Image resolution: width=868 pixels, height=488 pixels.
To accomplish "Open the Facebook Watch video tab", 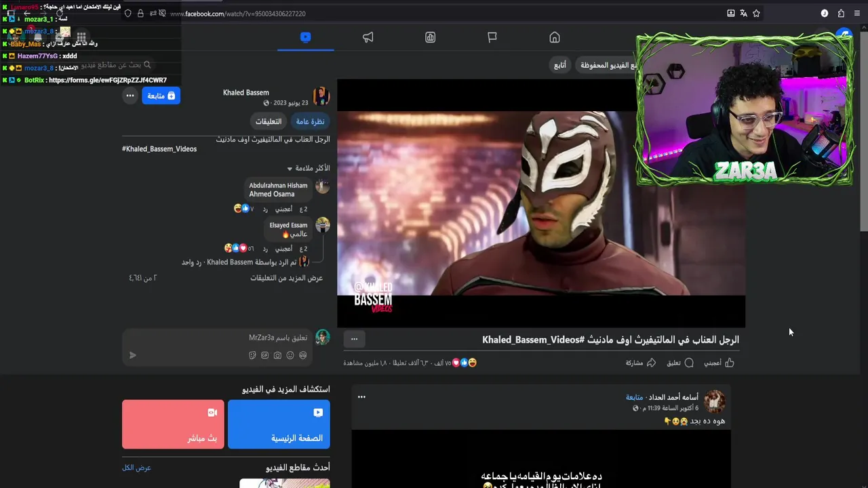I will [x=305, y=37].
